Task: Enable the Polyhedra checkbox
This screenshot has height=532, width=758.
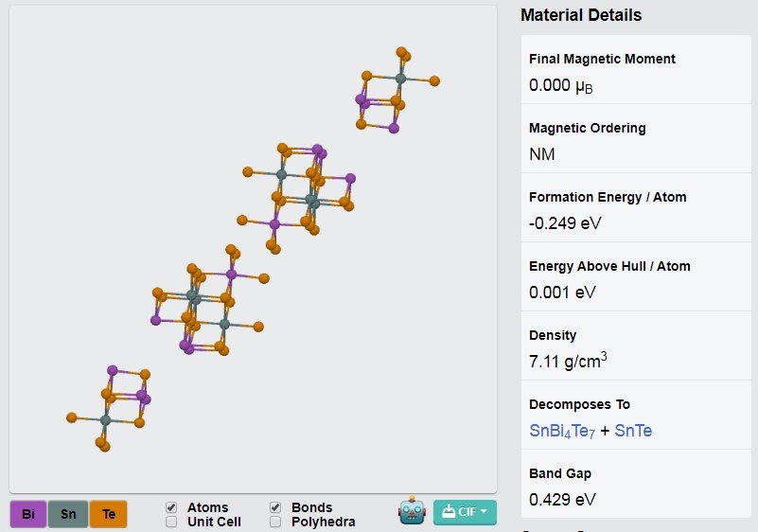Action: coord(275,522)
